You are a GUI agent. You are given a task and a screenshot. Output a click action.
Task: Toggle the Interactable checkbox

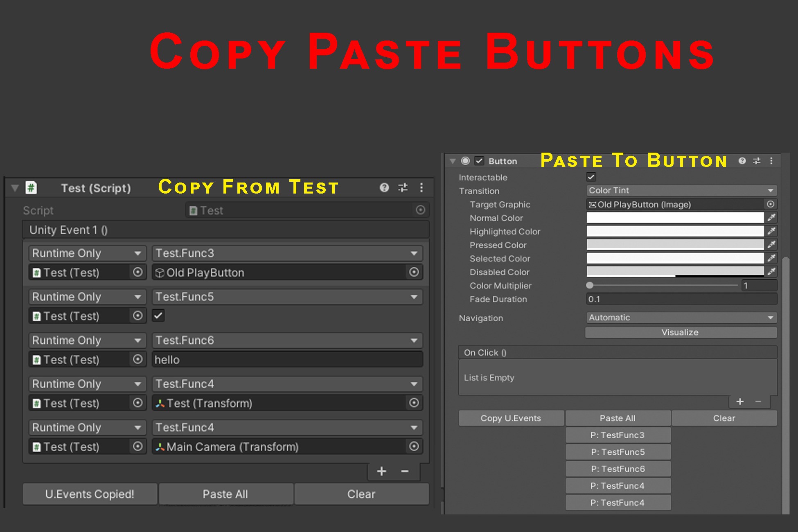(x=591, y=177)
